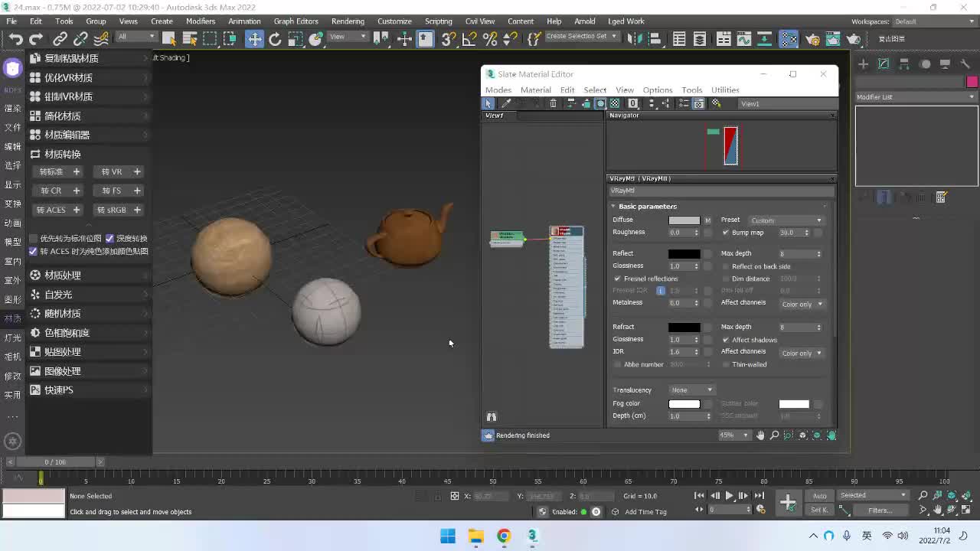Select the Rotate transform tool

coord(275,39)
